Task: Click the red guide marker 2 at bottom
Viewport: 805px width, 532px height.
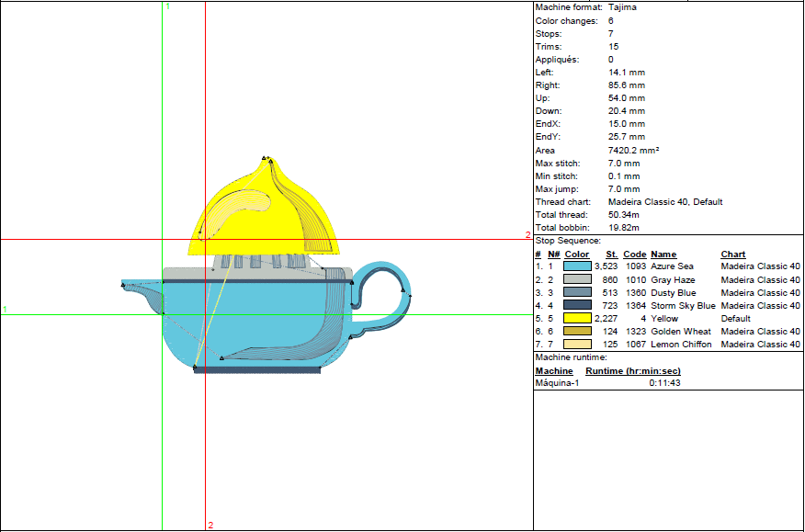Action: click(x=210, y=526)
